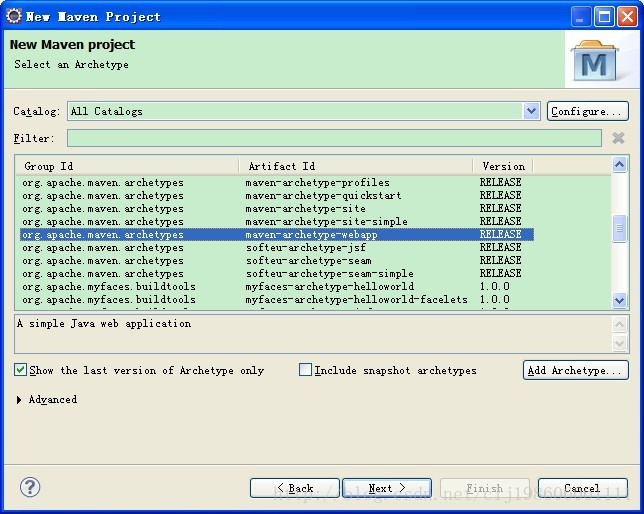The height and width of the screenshot is (514, 644).
Task: Go Back to previous wizard page
Action: click(x=294, y=488)
